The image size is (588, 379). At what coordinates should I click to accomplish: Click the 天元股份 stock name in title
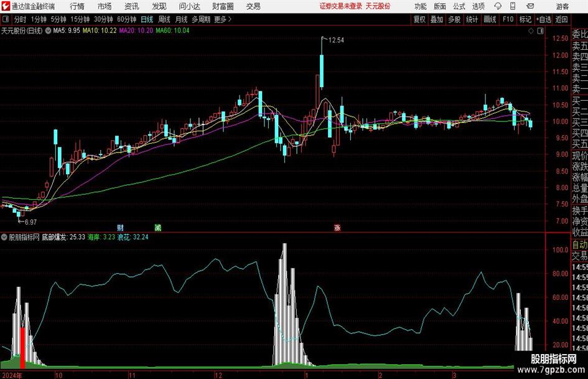pos(378,6)
